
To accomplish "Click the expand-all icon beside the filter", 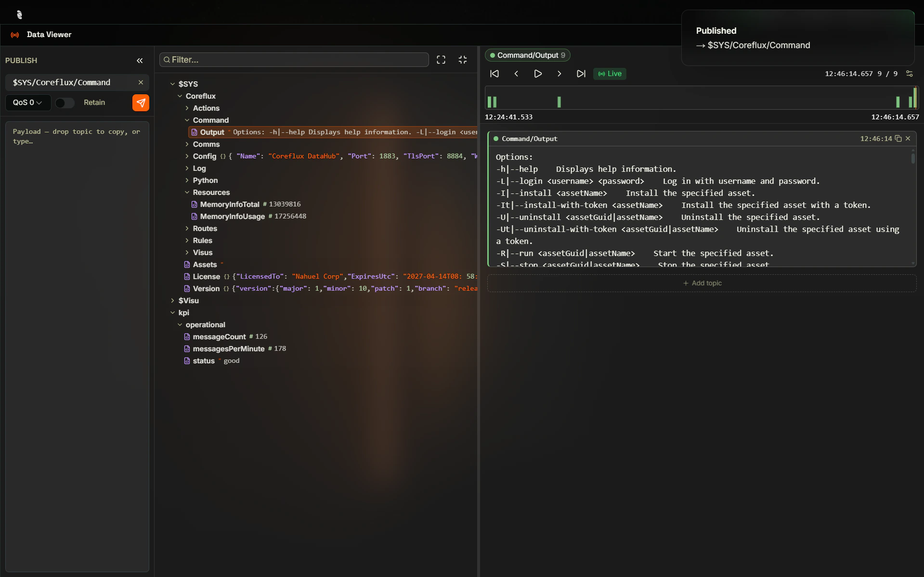I will [x=441, y=59].
